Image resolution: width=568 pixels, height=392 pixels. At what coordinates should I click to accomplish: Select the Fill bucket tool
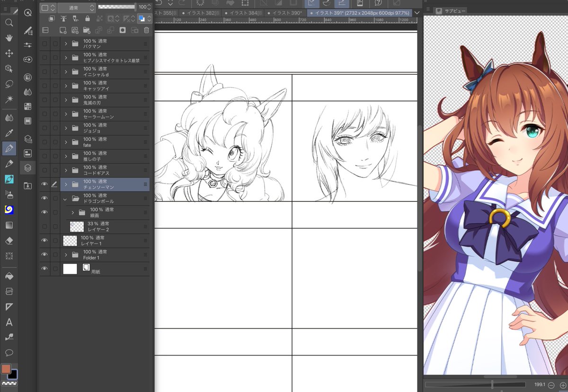point(9,276)
